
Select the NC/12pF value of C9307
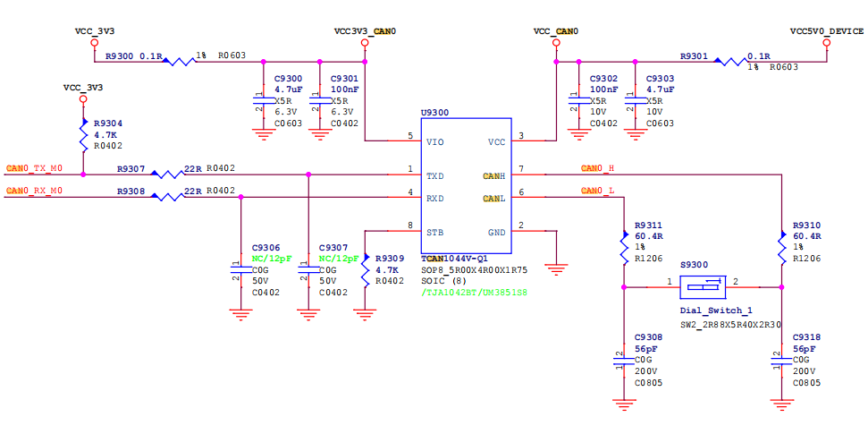pos(340,259)
